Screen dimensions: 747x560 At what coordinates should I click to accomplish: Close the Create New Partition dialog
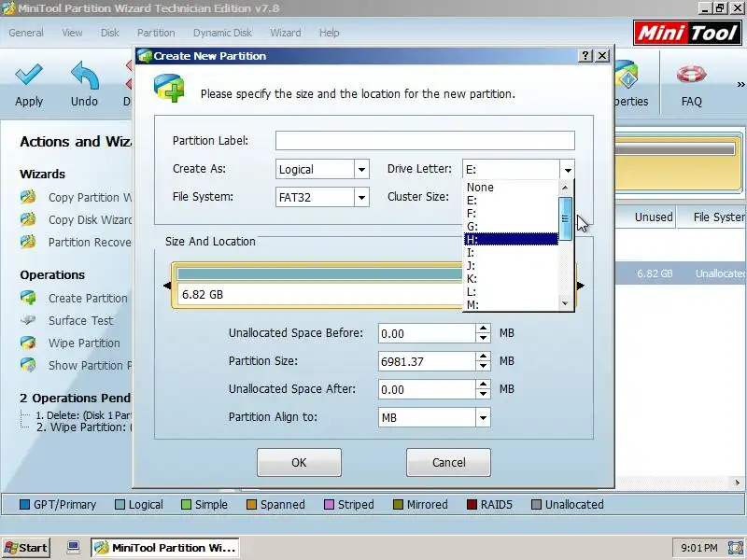point(602,56)
